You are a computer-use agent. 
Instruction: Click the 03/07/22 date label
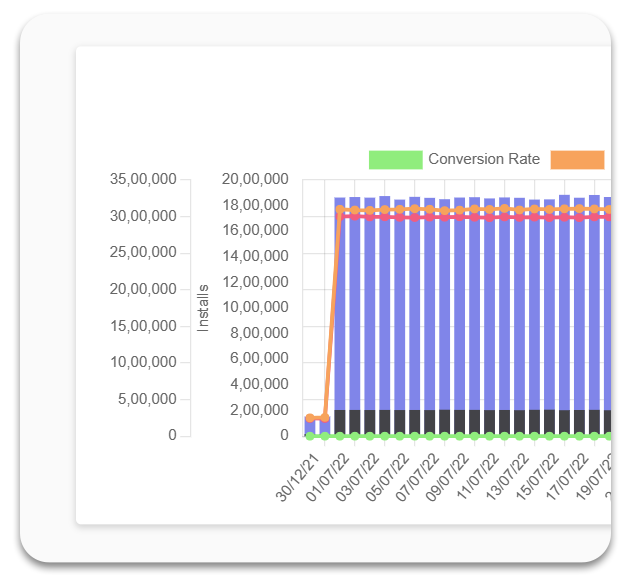(357, 478)
